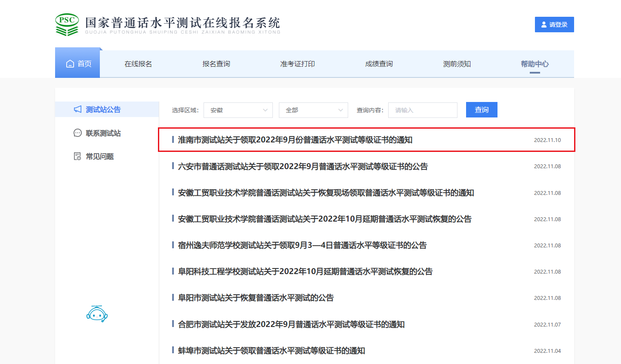This screenshot has height=364, width=621.
Task: Open the 在线报名 navigation tab
Action: [x=138, y=64]
